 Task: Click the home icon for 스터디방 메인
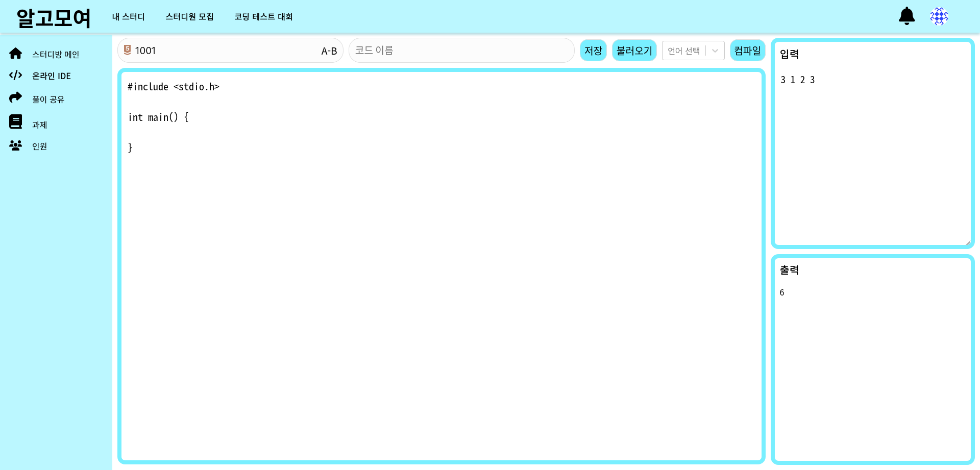[x=16, y=54]
